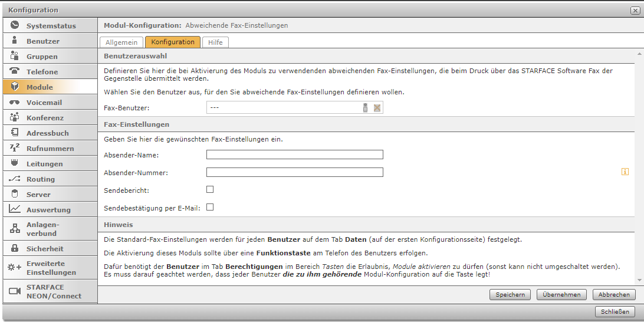Open Voicemail via its tape icon

tap(15, 102)
